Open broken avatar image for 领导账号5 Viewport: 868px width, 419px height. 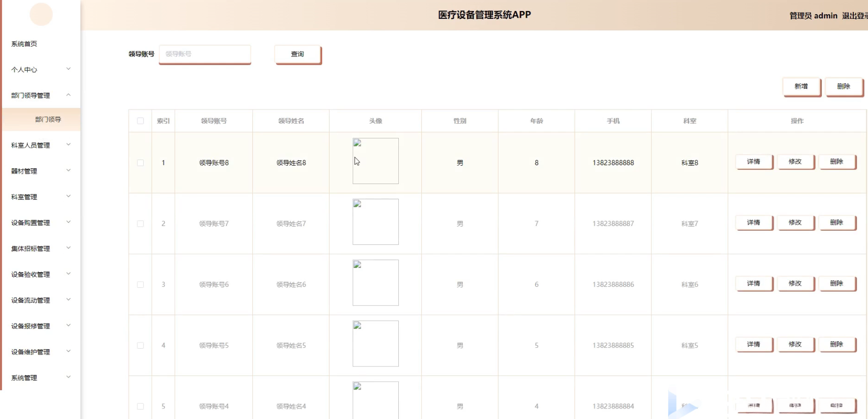tap(376, 343)
